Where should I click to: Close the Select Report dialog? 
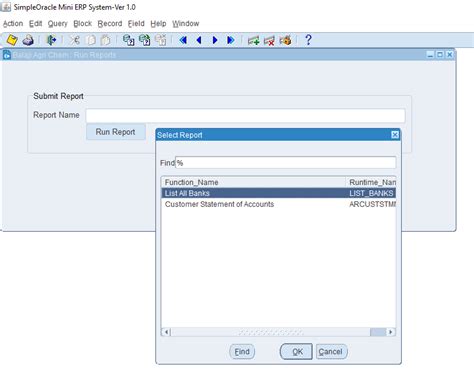[395, 135]
